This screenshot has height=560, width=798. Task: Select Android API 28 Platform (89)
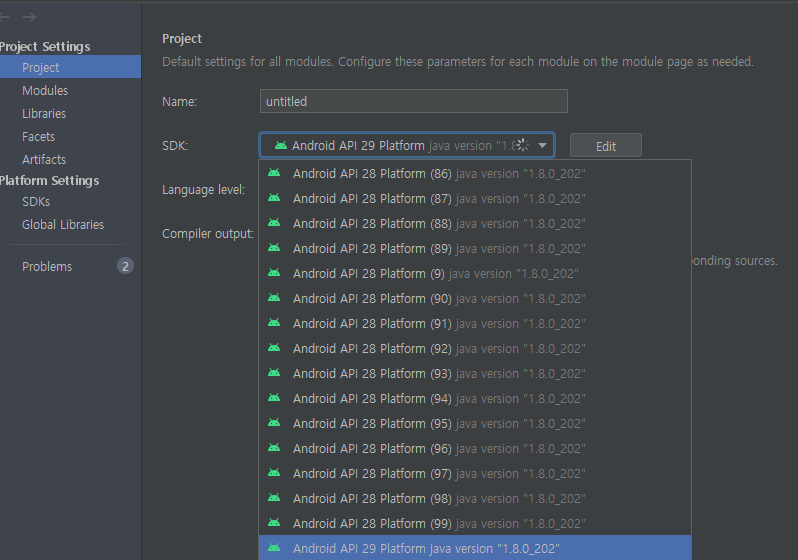coord(475,248)
